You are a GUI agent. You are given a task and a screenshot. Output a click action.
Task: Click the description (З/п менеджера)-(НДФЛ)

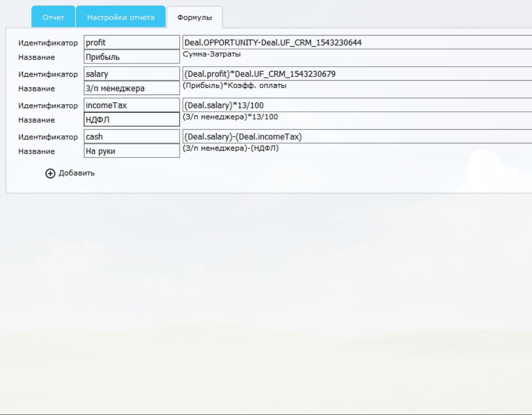[231, 148]
